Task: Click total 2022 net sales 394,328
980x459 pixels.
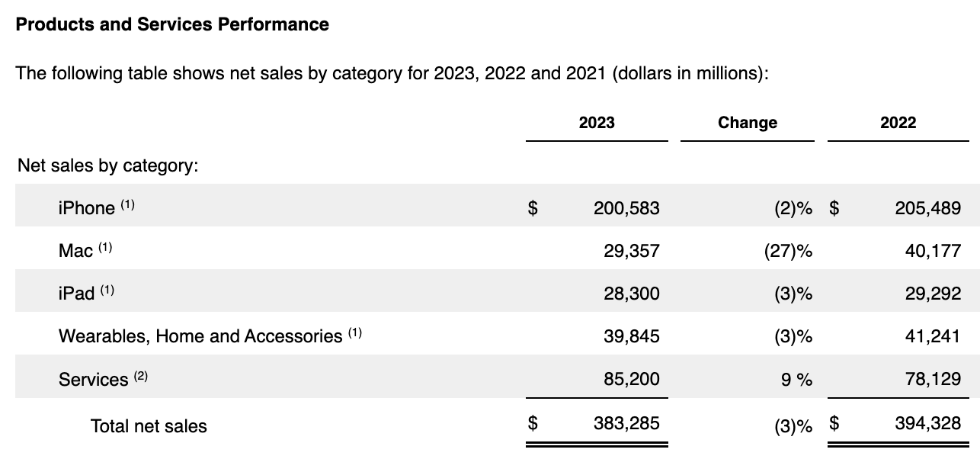Action: click(929, 422)
